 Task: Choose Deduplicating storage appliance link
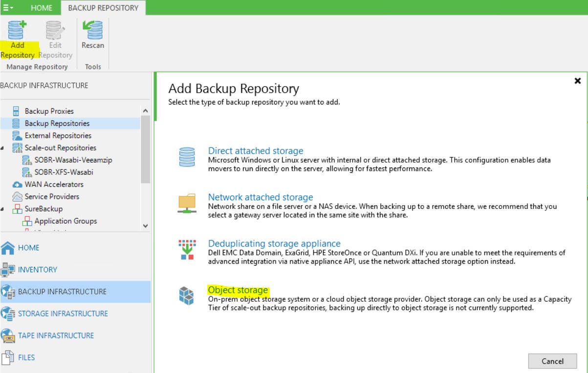pyautogui.click(x=274, y=243)
